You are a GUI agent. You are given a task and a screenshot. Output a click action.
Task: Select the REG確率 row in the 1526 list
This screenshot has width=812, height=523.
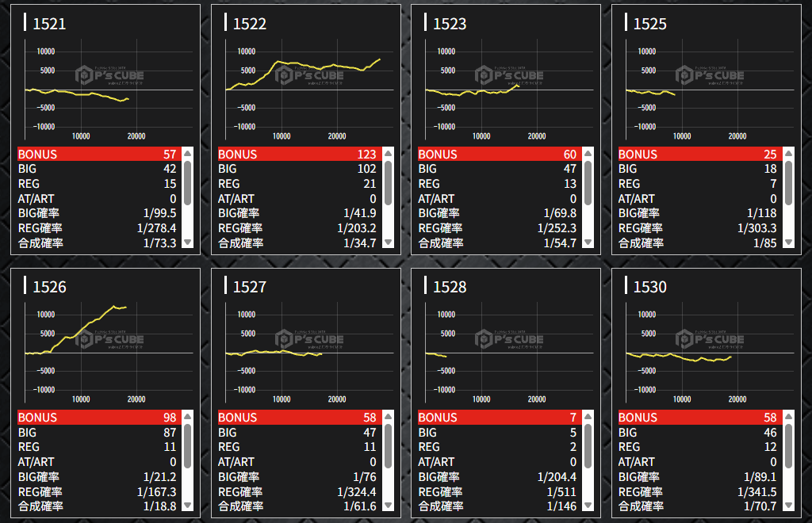click(x=97, y=491)
